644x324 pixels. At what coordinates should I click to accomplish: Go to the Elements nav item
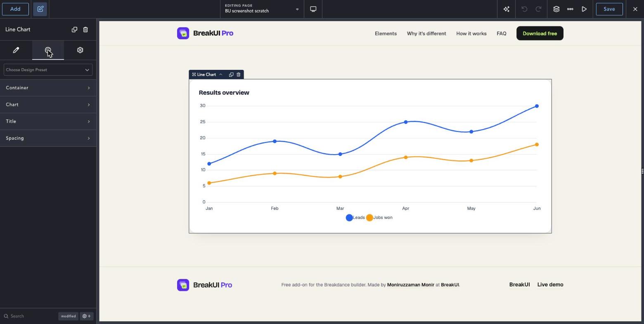tap(386, 33)
